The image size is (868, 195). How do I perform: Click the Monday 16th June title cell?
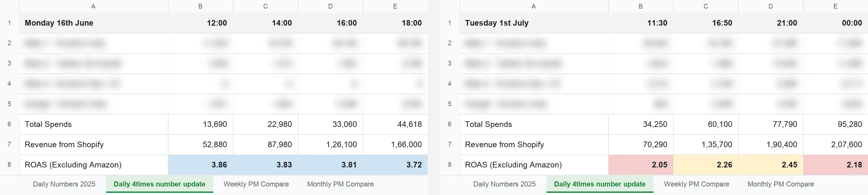tap(94, 23)
